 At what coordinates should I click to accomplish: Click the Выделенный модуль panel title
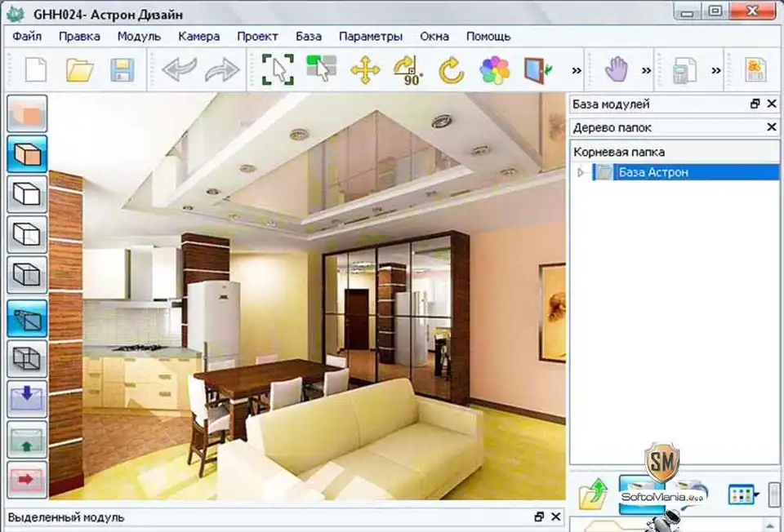coord(66,517)
